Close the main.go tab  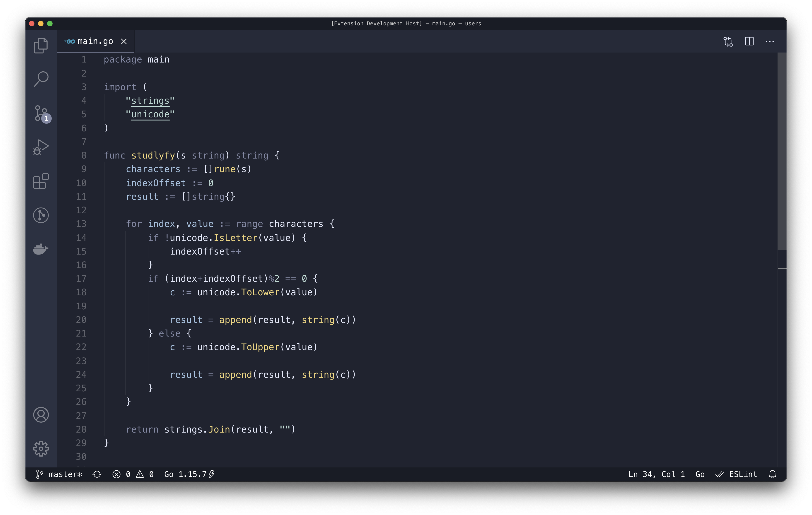124,41
